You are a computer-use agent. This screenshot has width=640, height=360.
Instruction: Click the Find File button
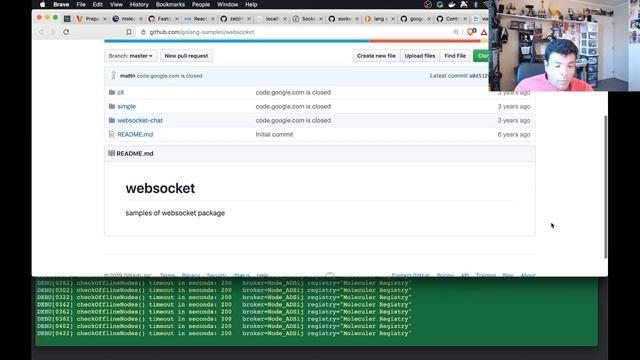click(x=455, y=56)
